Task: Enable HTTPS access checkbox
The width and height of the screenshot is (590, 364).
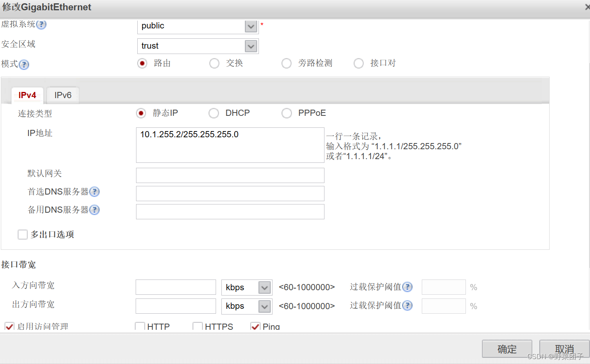Action: coord(197,326)
